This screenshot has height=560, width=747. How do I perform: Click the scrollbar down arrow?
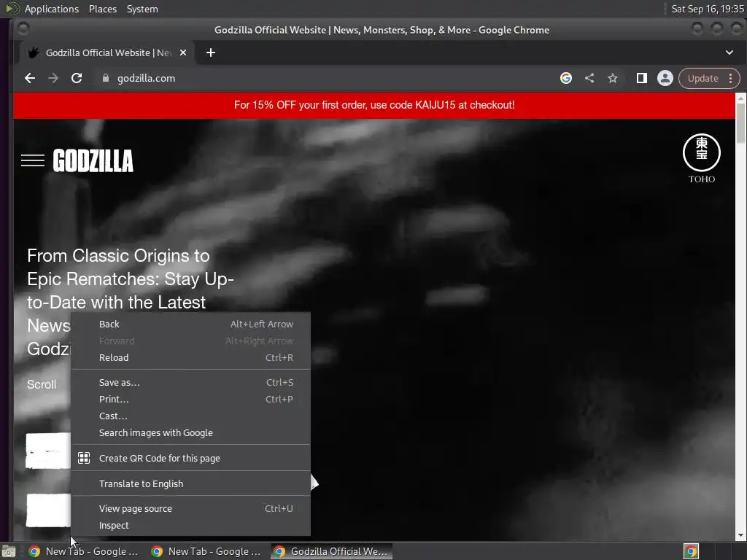740,535
